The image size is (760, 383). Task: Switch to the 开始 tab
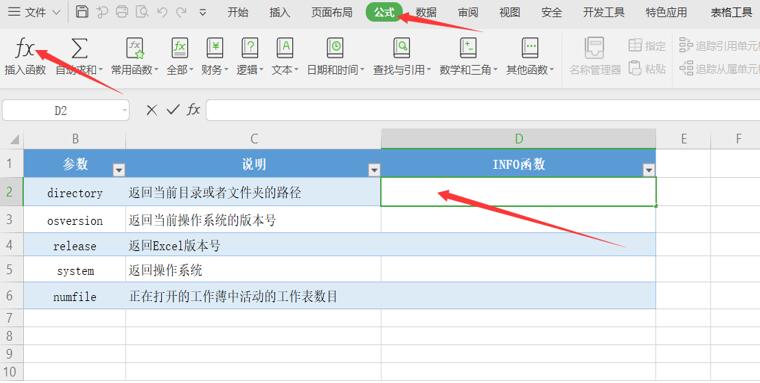pyautogui.click(x=238, y=13)
